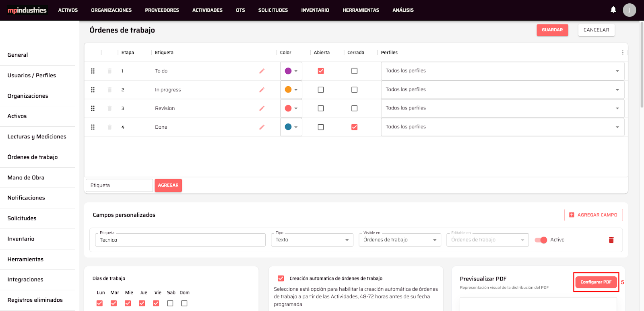The image size is (644, 311).
Task: Check Abierta for 'In progress' stage
Action: [321, 90]
